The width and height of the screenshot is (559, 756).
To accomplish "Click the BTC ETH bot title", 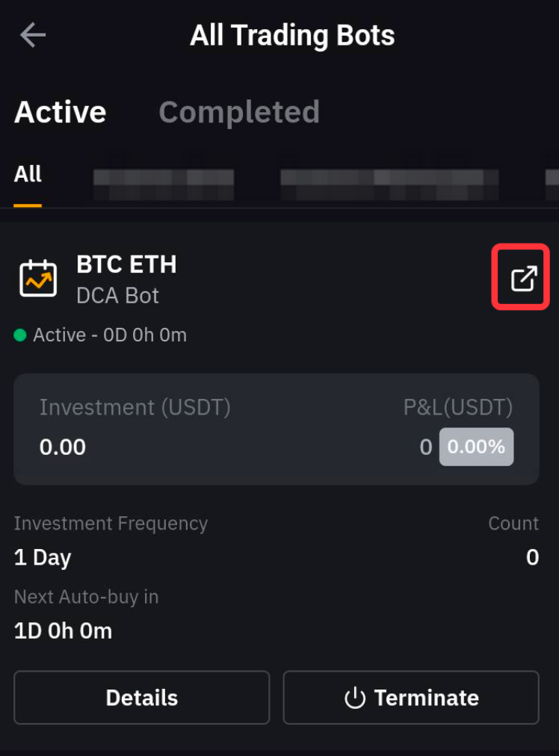I will [x=126, y=264].
